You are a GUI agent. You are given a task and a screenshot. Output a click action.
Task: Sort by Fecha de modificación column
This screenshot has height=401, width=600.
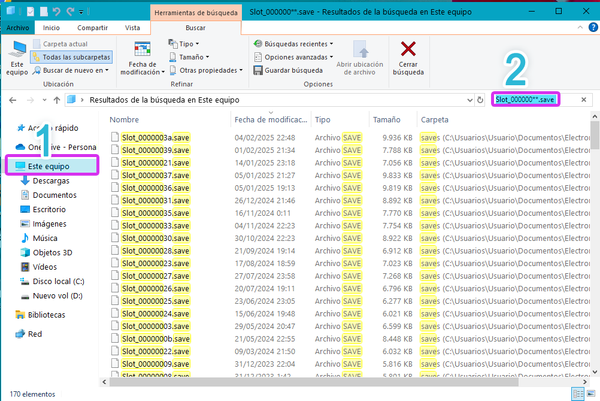point(271,120)
